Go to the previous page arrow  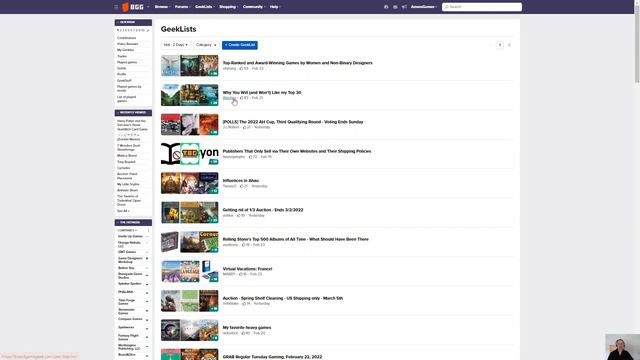[x=491, y=45]
